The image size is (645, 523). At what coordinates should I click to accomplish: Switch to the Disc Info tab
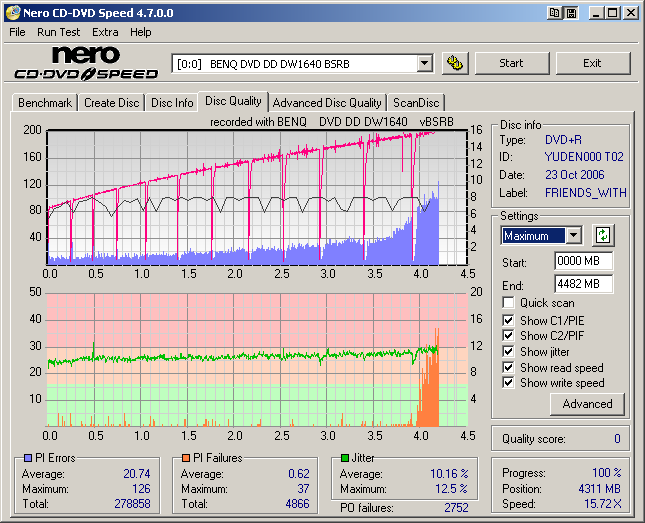pos(172,103)
